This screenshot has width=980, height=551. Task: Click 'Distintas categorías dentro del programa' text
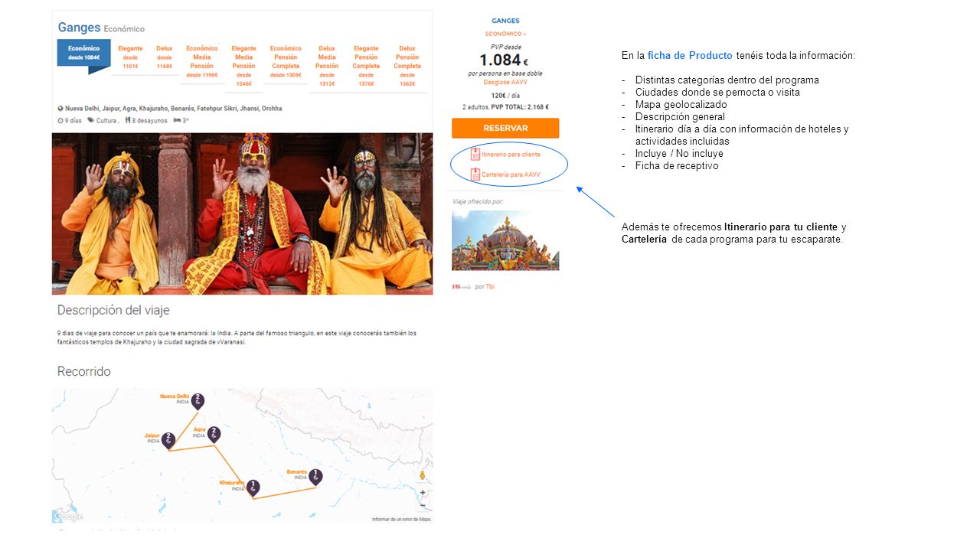pyautogui.click(x=727, y=80)
